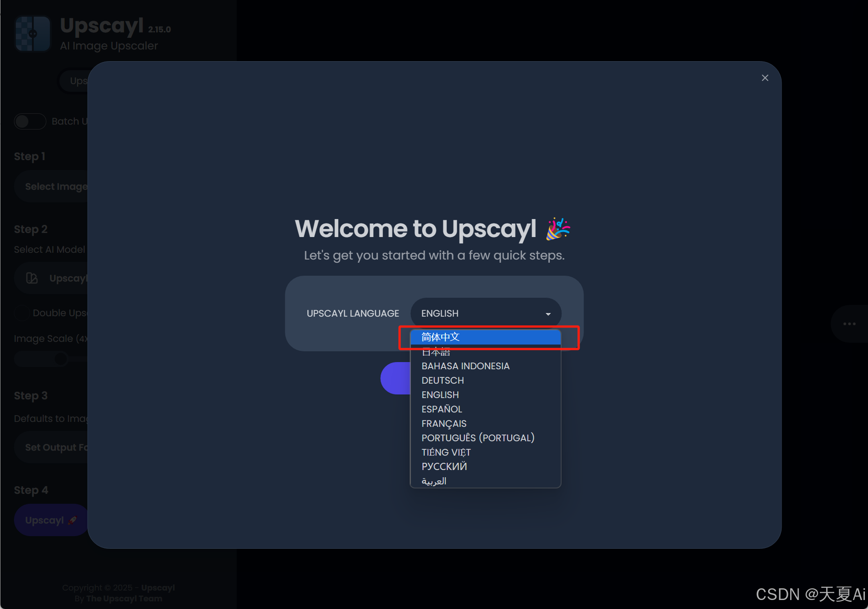Choose Bahasa Indonesia from language list
Viewport: 868px width, 609px height.
tap(465, 366)
